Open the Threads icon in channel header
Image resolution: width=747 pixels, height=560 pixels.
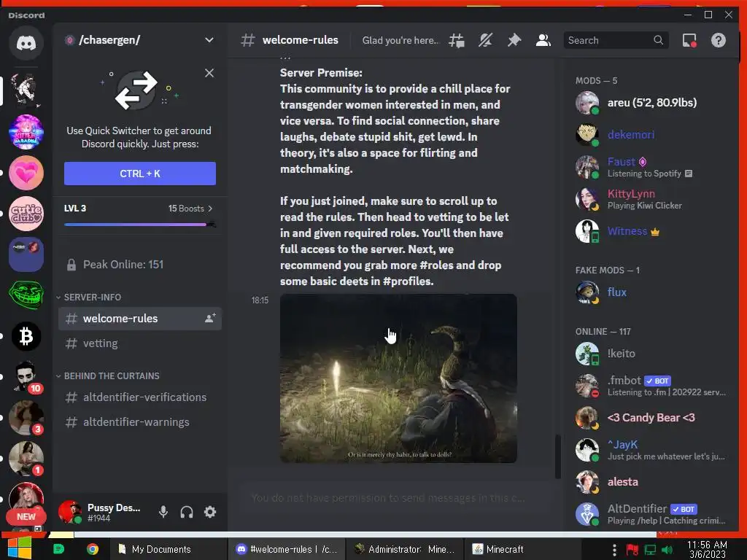(457, 41)
